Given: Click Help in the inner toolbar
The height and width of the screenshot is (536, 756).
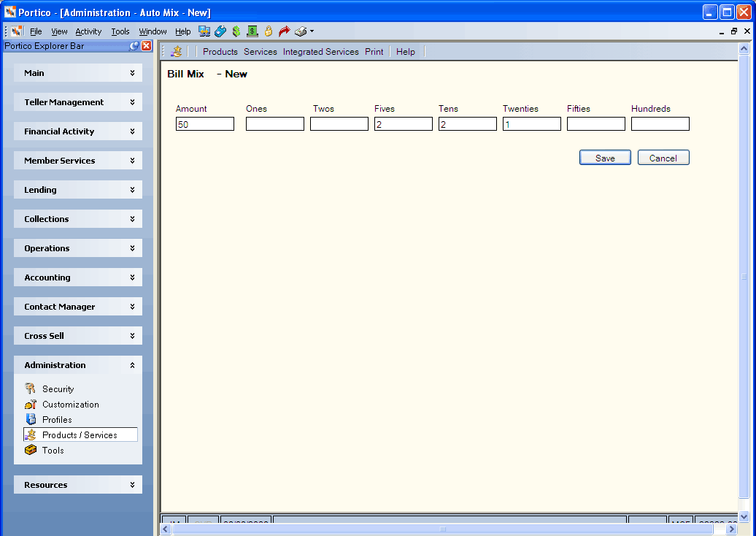Looking at the screenshot, I should click(406, 52).
